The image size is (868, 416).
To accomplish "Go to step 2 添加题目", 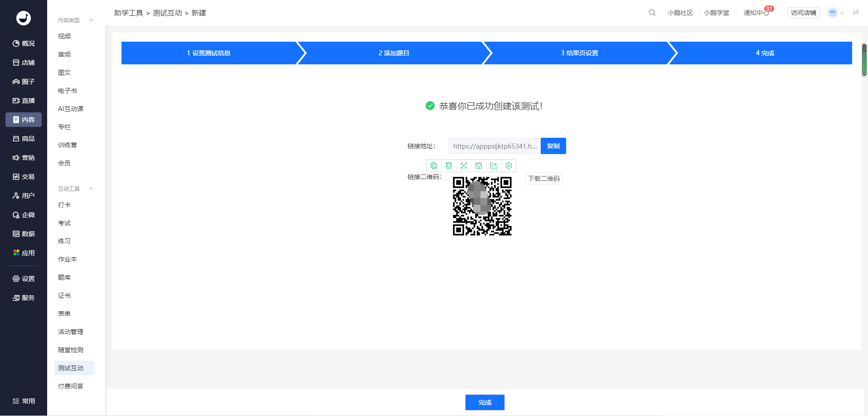I will 394,53.
